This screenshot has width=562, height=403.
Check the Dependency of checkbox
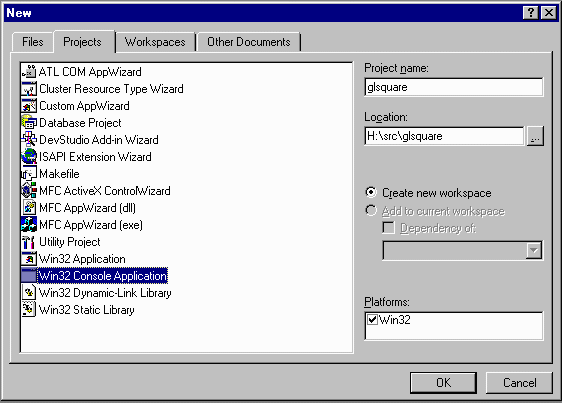(x=389, y=228)
